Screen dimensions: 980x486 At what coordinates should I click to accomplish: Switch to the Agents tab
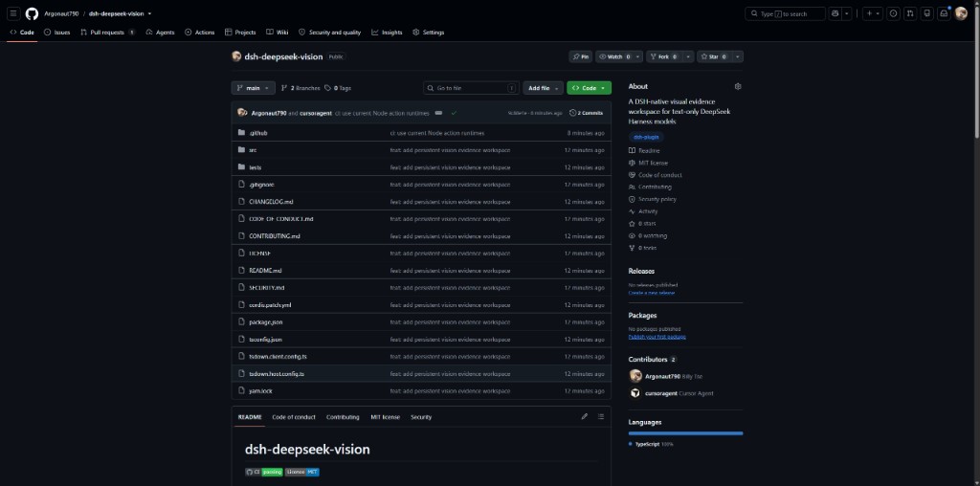pos(160,33)
